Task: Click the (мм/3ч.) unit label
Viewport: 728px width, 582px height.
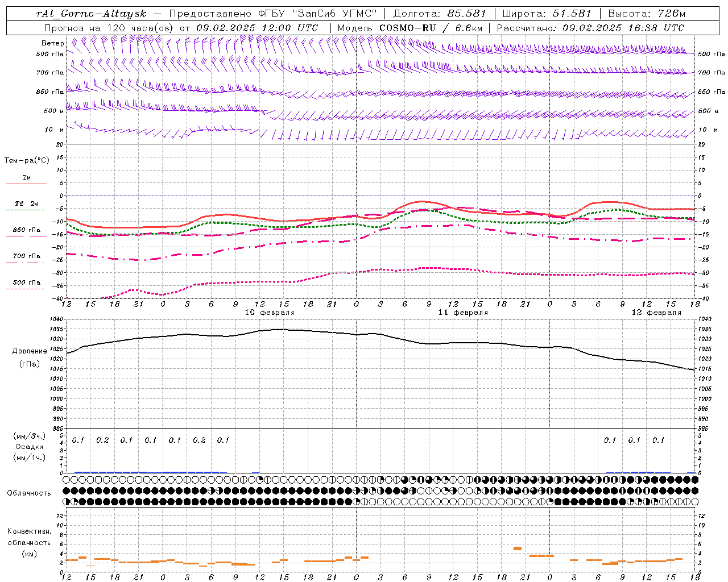Action: point(30,436)
